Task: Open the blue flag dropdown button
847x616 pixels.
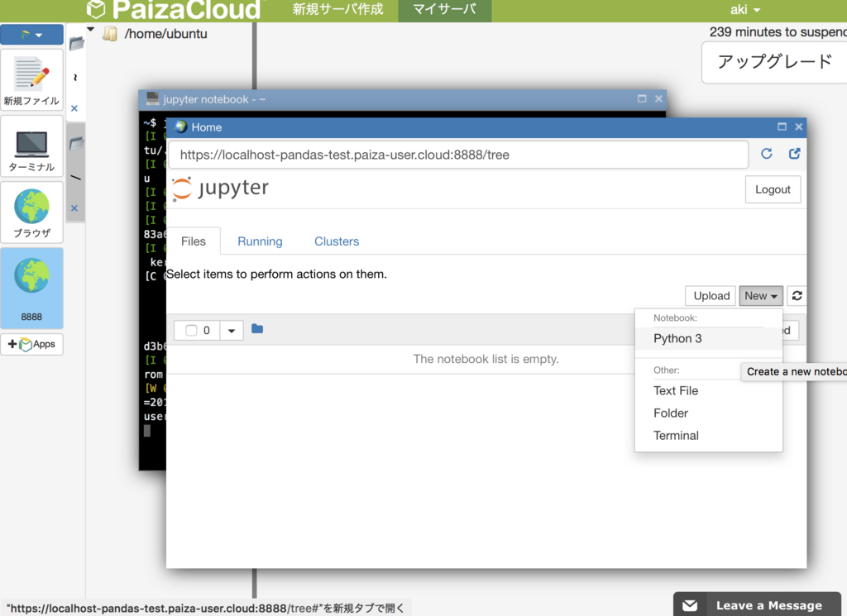Action: click(x=31, y=35)
